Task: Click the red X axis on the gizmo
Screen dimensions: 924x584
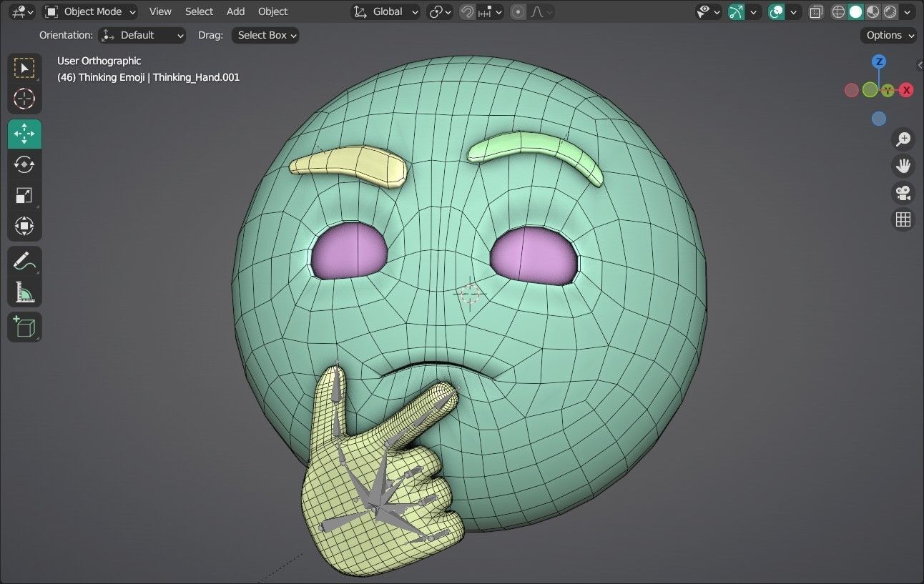Action: point(906,90)
